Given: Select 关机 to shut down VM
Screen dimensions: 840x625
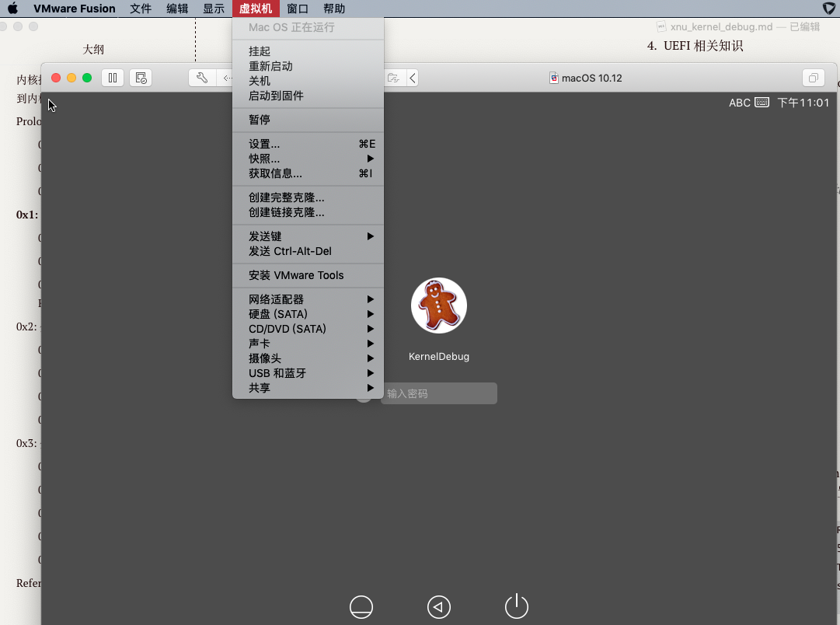Looking at the screenshot, I should [308, 80].
